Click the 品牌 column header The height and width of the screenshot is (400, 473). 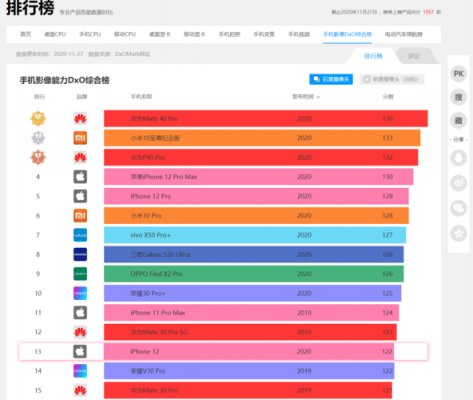(81, 97)
